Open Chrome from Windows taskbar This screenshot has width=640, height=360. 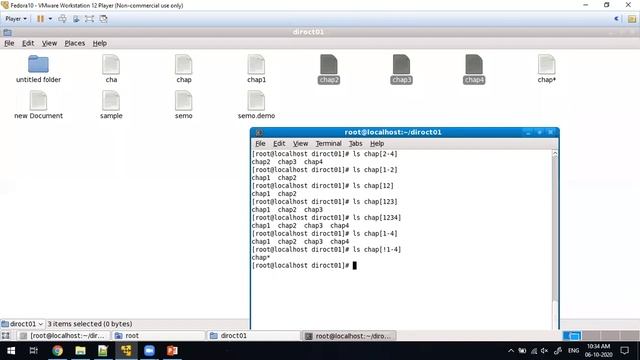(x=58, y=351)
